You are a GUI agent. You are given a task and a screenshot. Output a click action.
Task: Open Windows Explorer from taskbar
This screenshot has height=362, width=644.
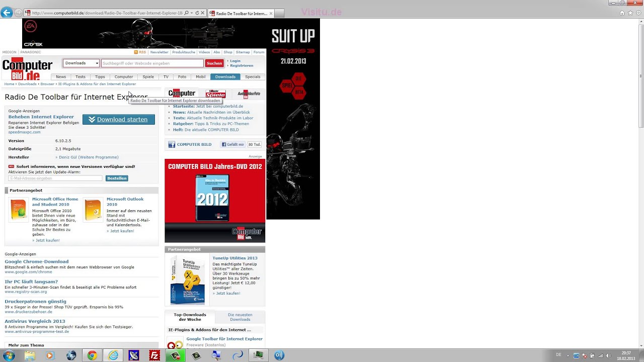[x=30, y=355]
